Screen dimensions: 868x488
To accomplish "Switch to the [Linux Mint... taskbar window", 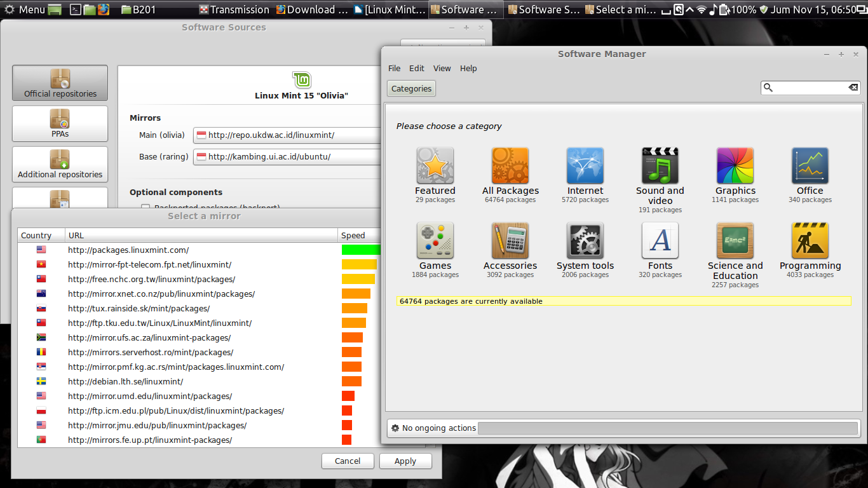I will coord(390,10).
